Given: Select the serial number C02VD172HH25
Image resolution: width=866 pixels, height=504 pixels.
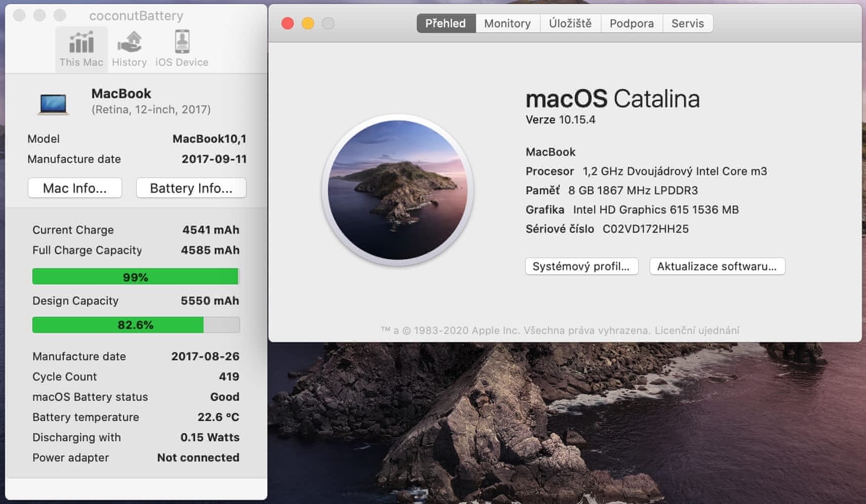Looking at the screenshot, I should click(x=646, y=229).
